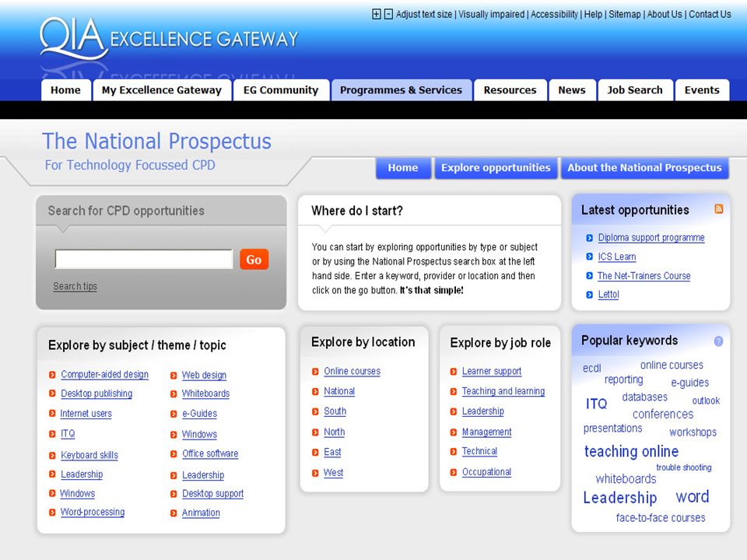Open the Search tips link
The image size is (747, 560).
point(75,286)
